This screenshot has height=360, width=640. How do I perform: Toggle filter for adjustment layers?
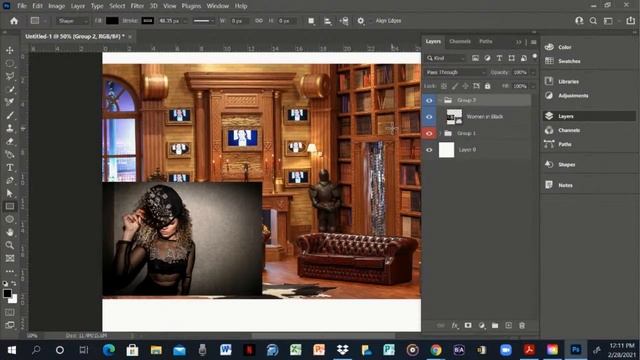[487, 58]
